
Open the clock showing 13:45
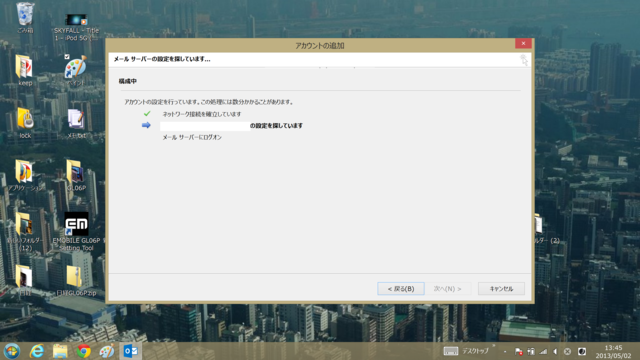pyautogui.click(x=613, y=351)
